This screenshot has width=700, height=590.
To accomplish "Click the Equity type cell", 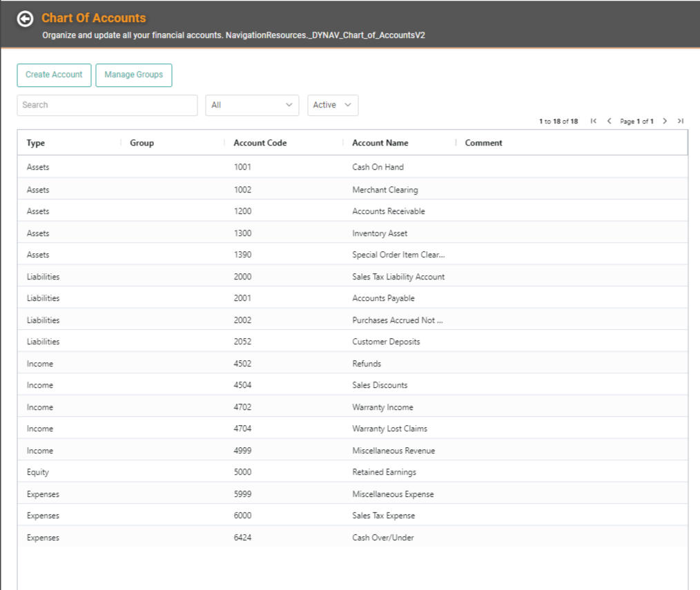I will click(37, 472).
